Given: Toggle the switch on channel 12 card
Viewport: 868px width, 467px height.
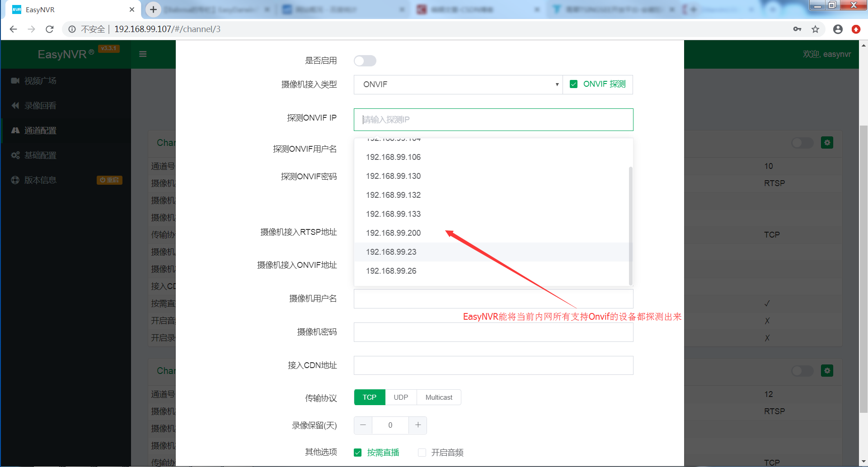Looking at the screenshot, I should 802,371.
